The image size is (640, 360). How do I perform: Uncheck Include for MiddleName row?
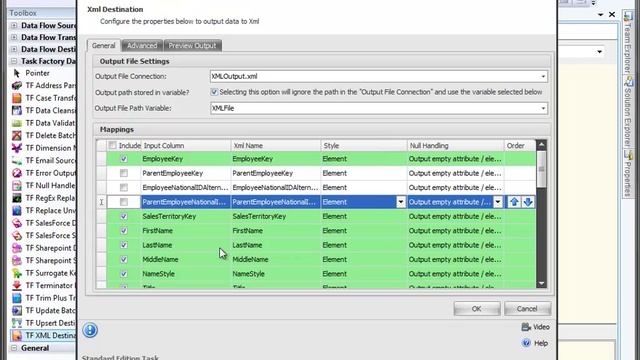(124, 259)
